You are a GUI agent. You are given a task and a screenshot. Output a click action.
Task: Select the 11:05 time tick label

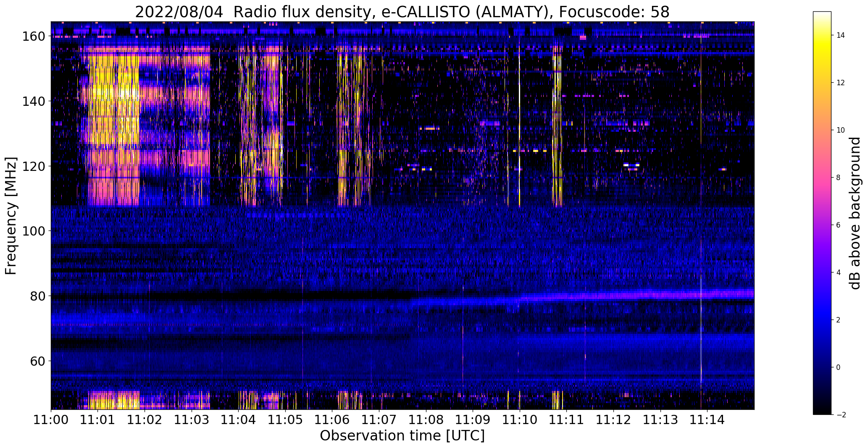pos(286,419)
